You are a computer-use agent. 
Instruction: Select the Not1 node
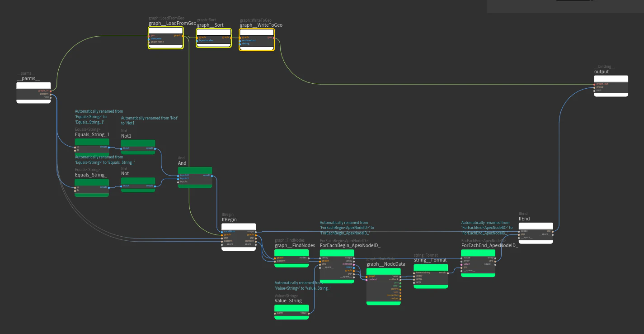(138, 147)
